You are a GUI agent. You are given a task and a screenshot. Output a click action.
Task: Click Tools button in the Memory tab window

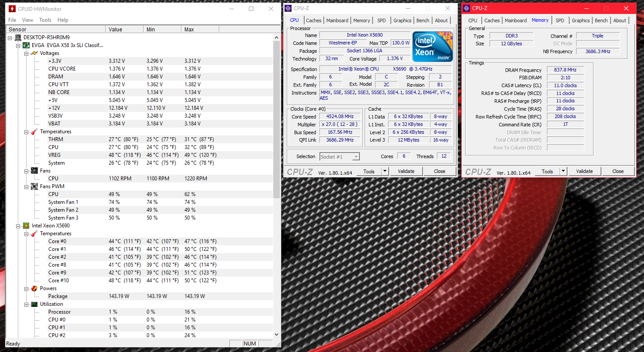click(x=547, y=171)
